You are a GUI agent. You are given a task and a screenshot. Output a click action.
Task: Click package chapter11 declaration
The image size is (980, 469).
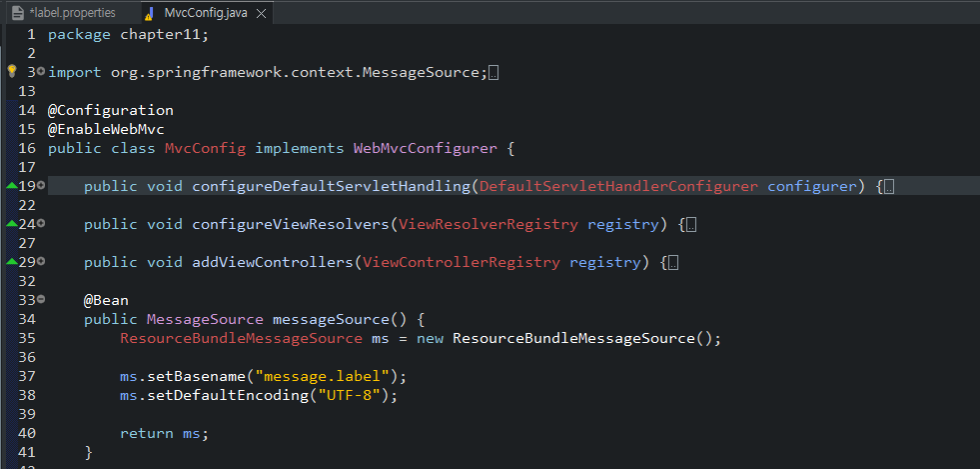tap(128, 35)
